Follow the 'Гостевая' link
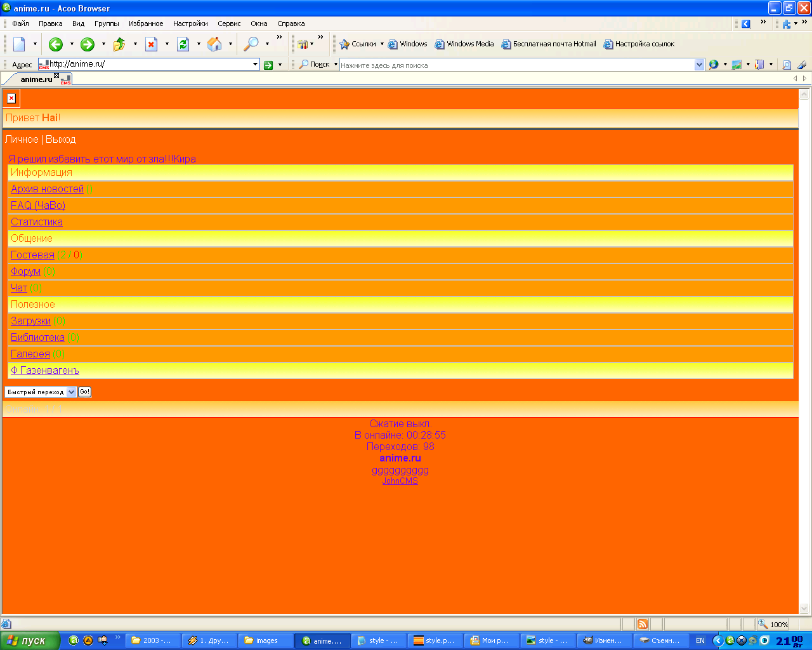 (x=32, y=255)
